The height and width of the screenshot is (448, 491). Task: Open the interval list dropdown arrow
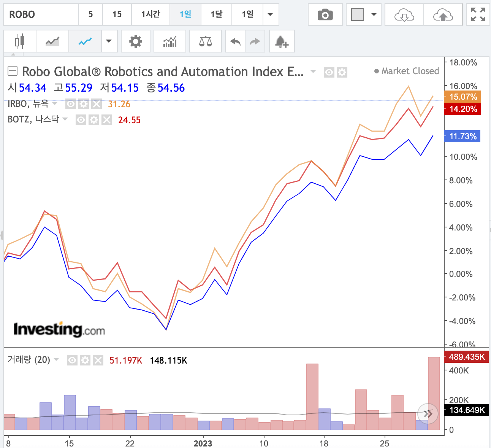click(x=270, y=14)
